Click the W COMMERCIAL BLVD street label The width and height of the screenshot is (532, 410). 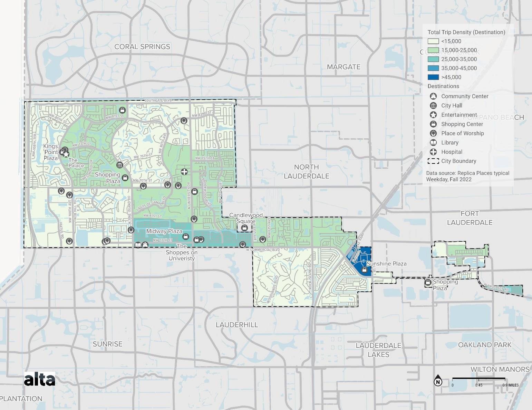[x=263, y=250]
